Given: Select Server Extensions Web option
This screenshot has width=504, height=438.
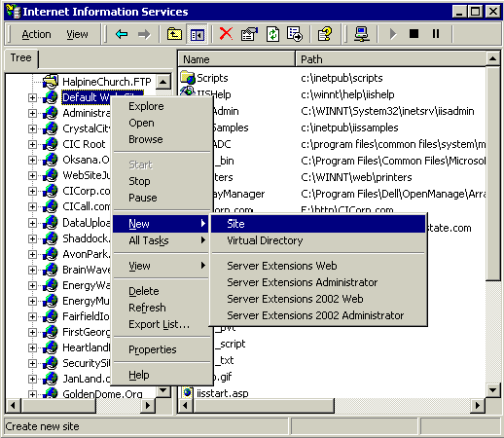Looking at the screenshot, I should [x=318, y=266].
